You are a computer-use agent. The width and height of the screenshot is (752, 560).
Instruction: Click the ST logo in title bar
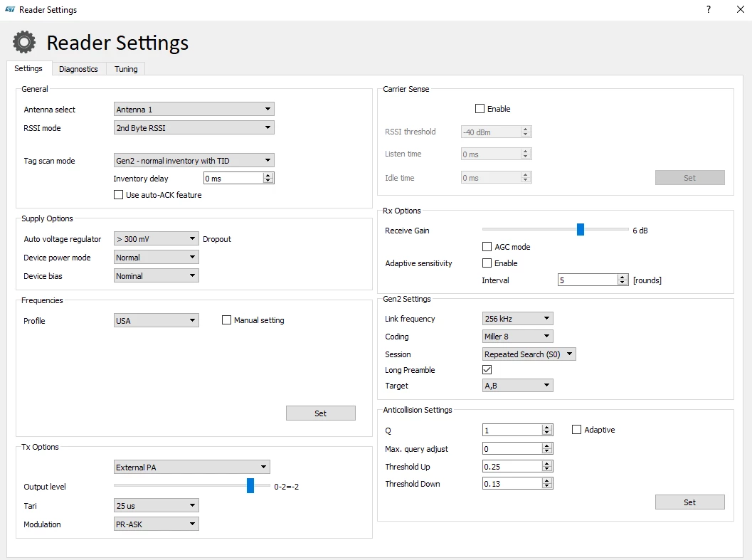click(9, 9)
